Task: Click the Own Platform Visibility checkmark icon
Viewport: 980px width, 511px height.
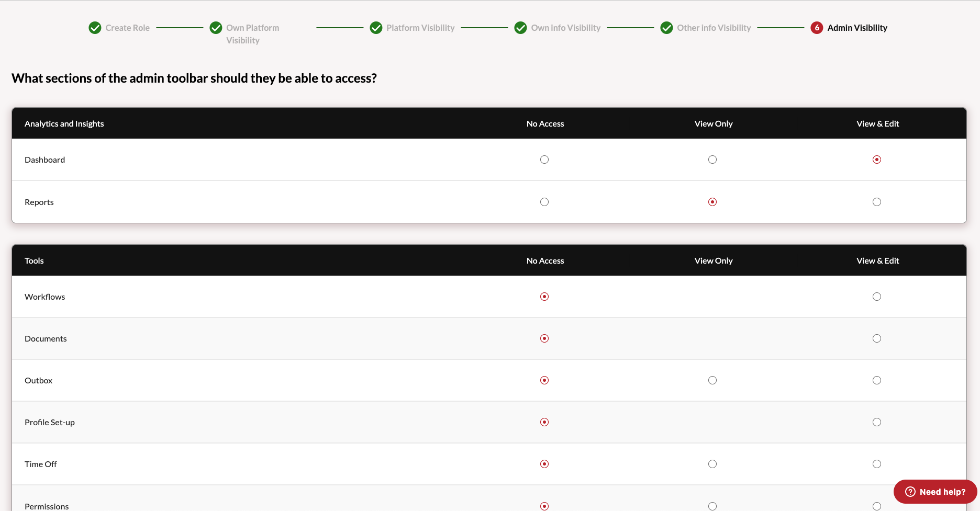Action: [x=216, y=28]
